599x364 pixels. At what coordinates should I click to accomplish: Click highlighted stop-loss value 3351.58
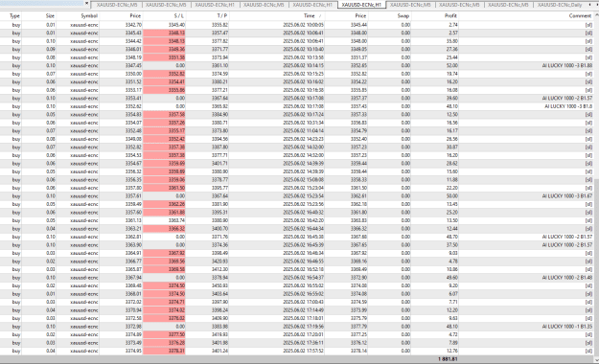(x=177, y=57)
